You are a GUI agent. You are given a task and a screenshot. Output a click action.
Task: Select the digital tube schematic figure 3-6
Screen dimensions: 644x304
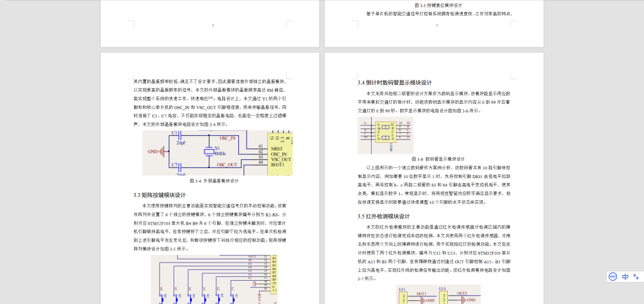tap(386, 135)
